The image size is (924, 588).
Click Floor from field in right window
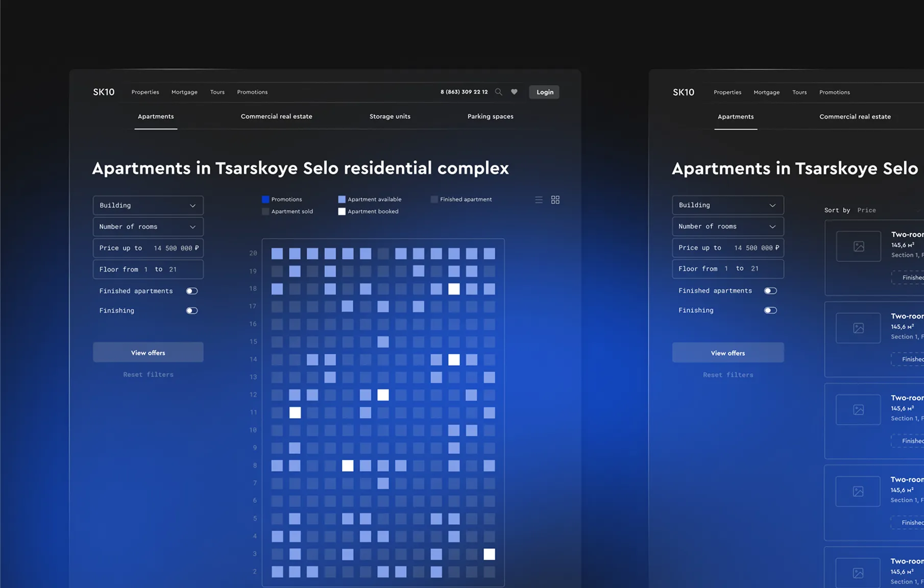pyautogui.click(x=728, y=268)
